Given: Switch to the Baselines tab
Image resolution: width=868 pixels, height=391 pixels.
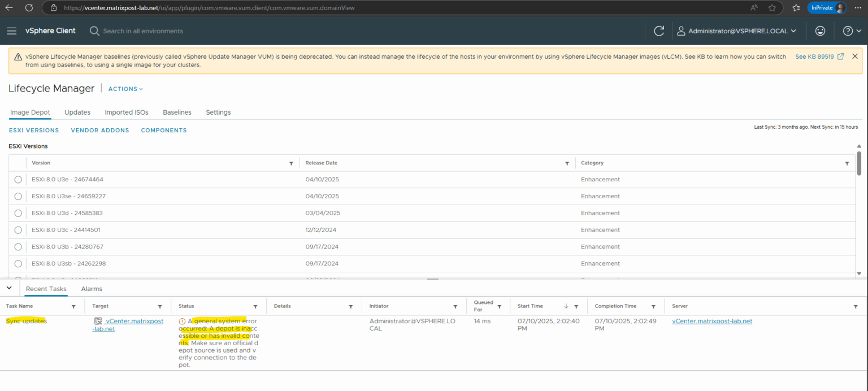Looking at the screenshot, I should pos(177,112).
